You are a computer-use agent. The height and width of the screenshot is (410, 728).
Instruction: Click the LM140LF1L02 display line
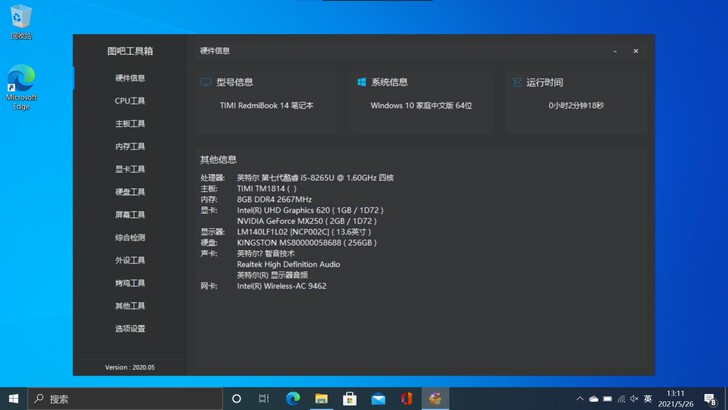click(304, 232)
